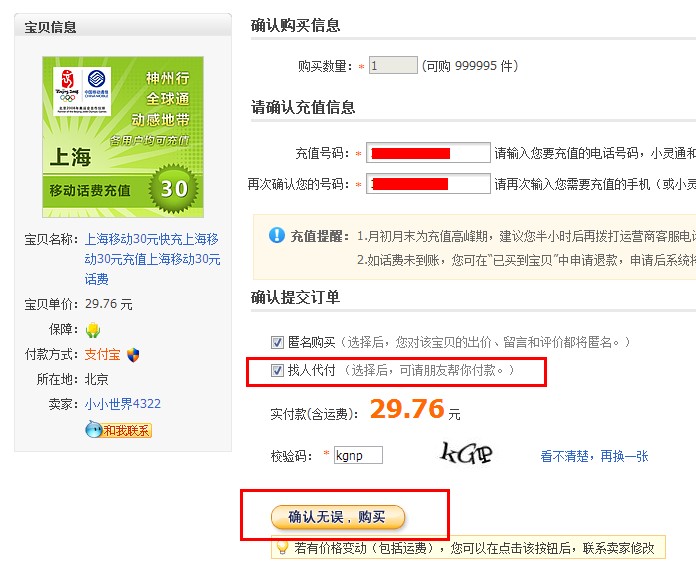Open the 上海移动30元快充 product title link

(152, 259)
